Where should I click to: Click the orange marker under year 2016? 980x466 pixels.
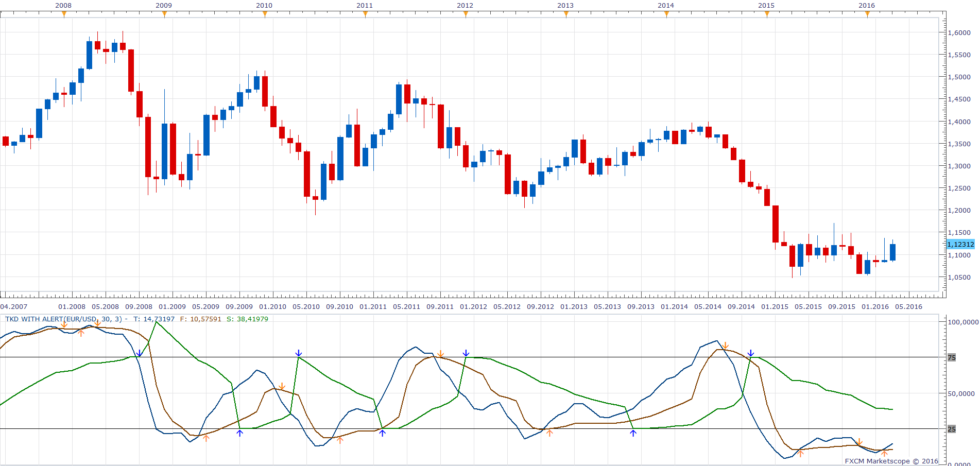(x=867, y=14)
